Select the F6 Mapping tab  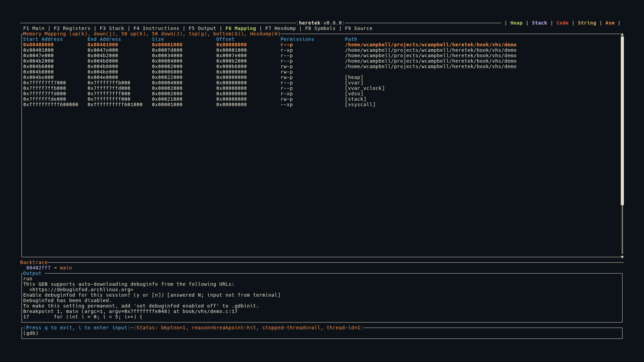click(x=240, y=28)
